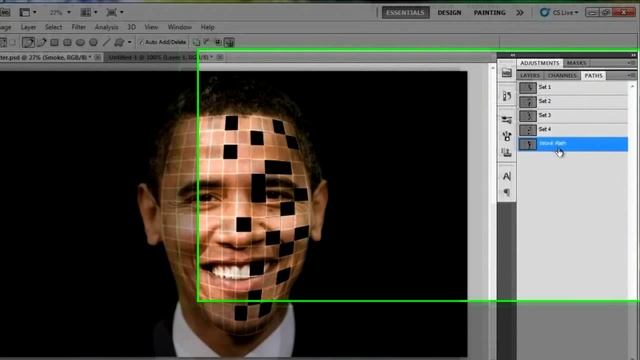Select the Pen tool in options bar
Image resolution: width=640 pixels, height=360 pixels.
(28, 42)
